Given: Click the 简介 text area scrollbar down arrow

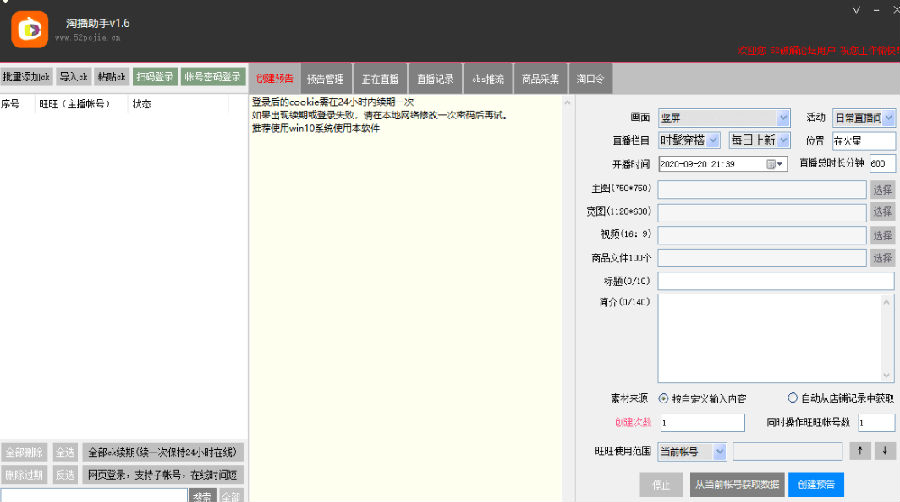Looking at the screenshot, I should [x=887, y=375].
